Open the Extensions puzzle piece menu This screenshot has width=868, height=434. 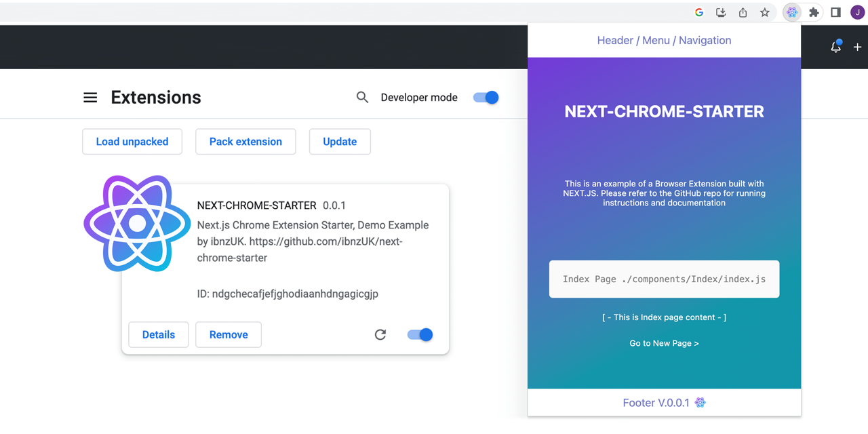(814, 12)
